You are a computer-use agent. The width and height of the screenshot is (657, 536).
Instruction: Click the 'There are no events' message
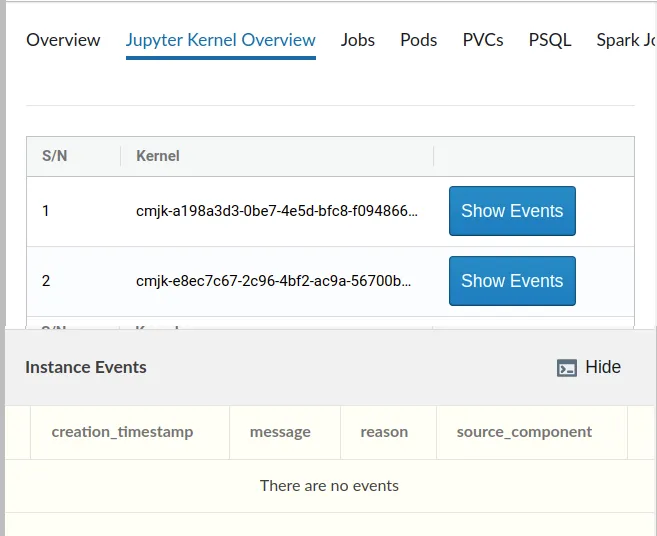[x=329, y=486]
